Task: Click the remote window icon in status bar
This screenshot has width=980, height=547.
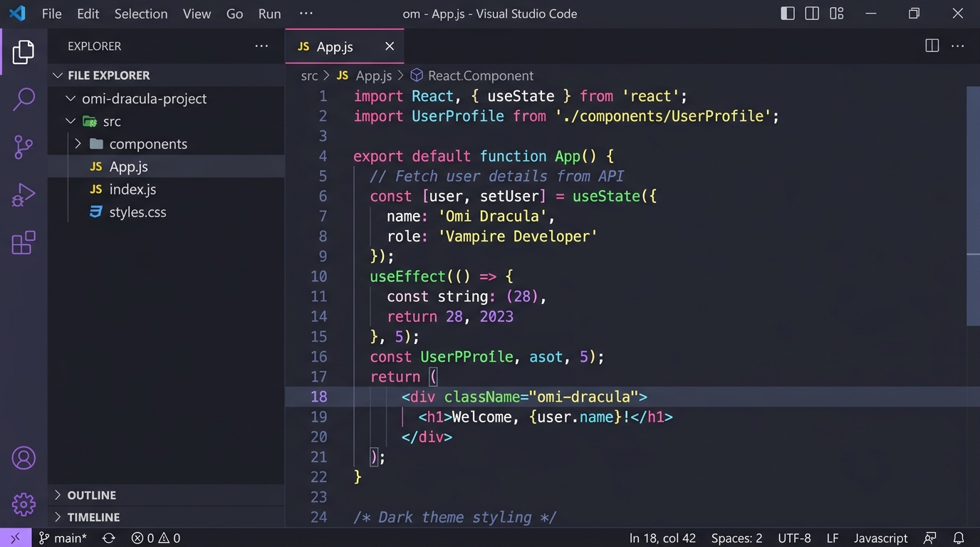Action: click(x=16, y=538)
